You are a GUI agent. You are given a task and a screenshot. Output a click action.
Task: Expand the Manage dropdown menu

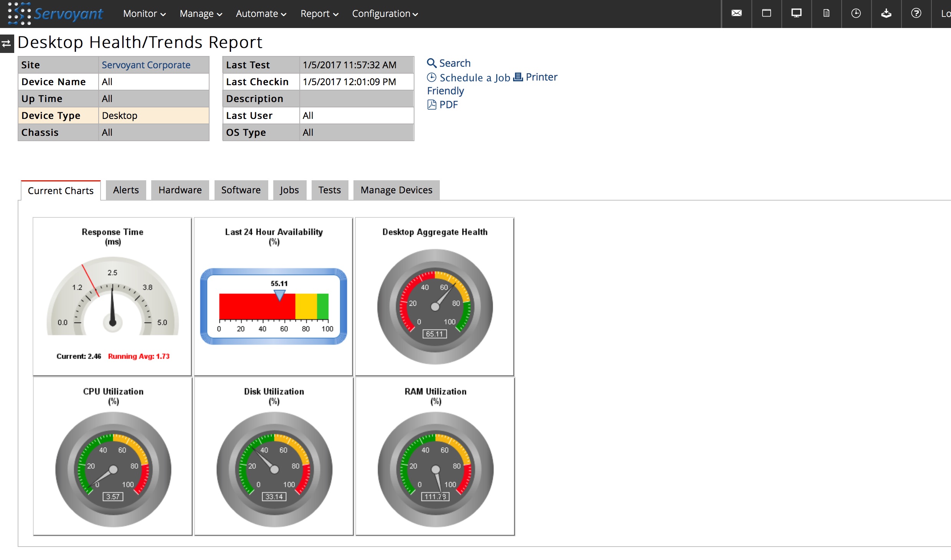[199, 13]
